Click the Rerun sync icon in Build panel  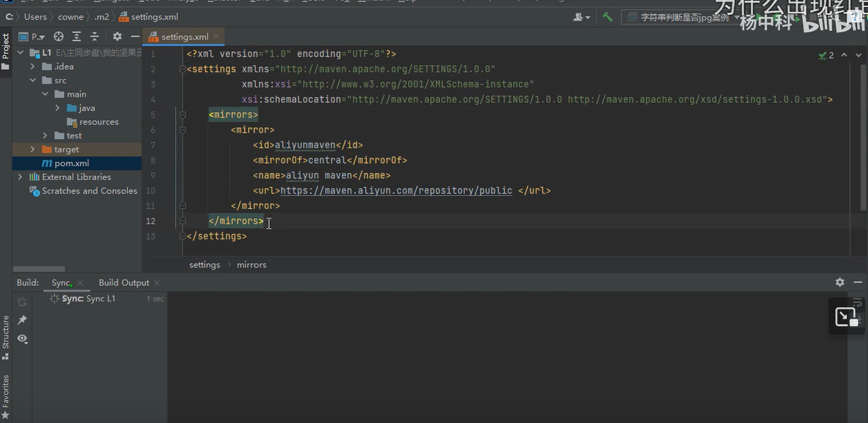tap(22, 302)
